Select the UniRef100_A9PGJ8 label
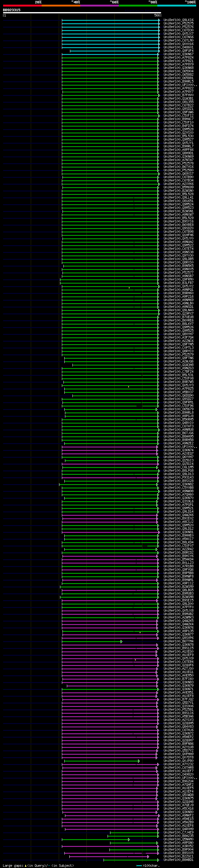 (179, 416)
